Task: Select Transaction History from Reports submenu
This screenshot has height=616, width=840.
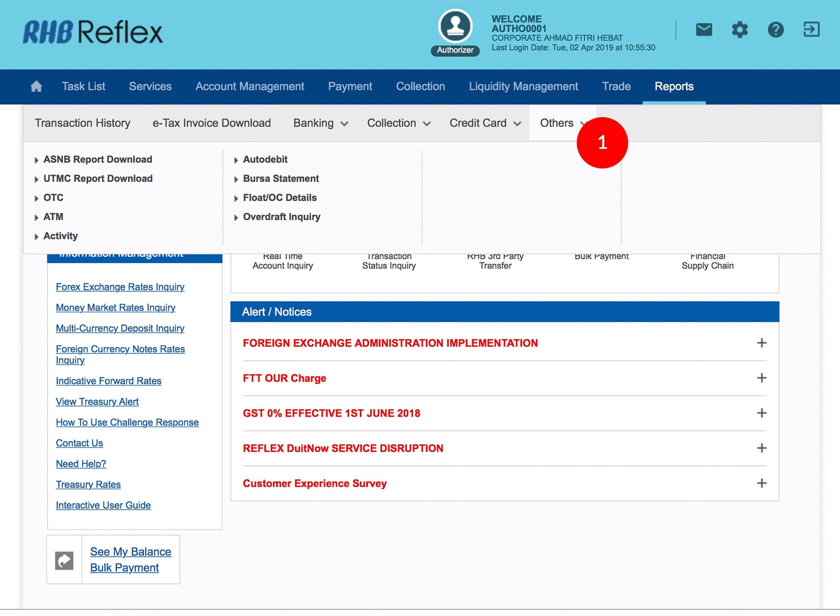Action: (83, 123)
